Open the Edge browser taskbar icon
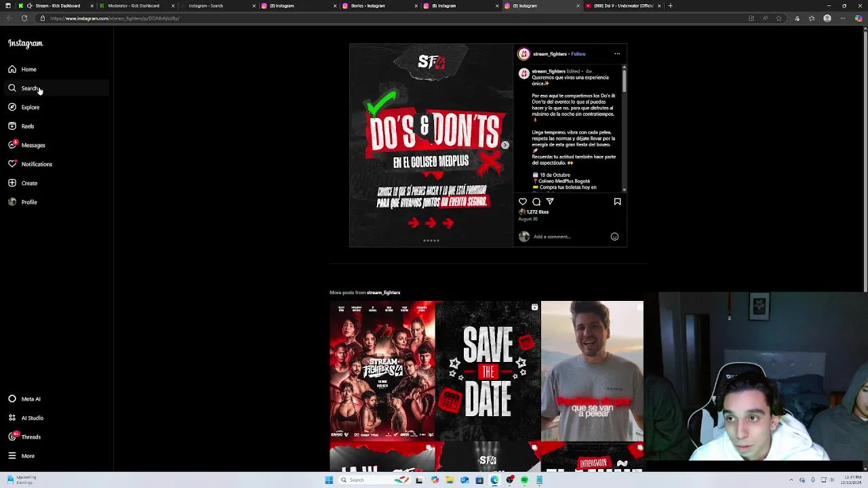This screenshot has width=868, height=488. click(x=494, y=480)
